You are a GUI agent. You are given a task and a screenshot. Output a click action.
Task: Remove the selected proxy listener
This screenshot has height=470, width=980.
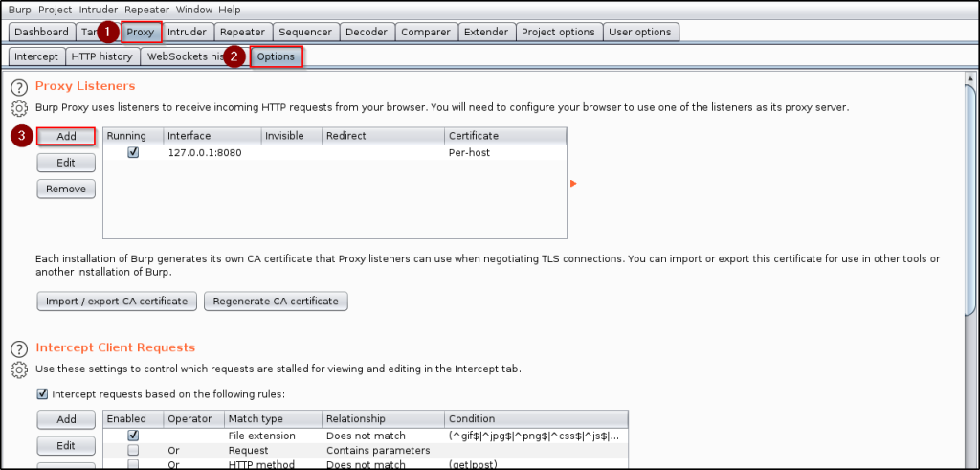coord(66,189)
